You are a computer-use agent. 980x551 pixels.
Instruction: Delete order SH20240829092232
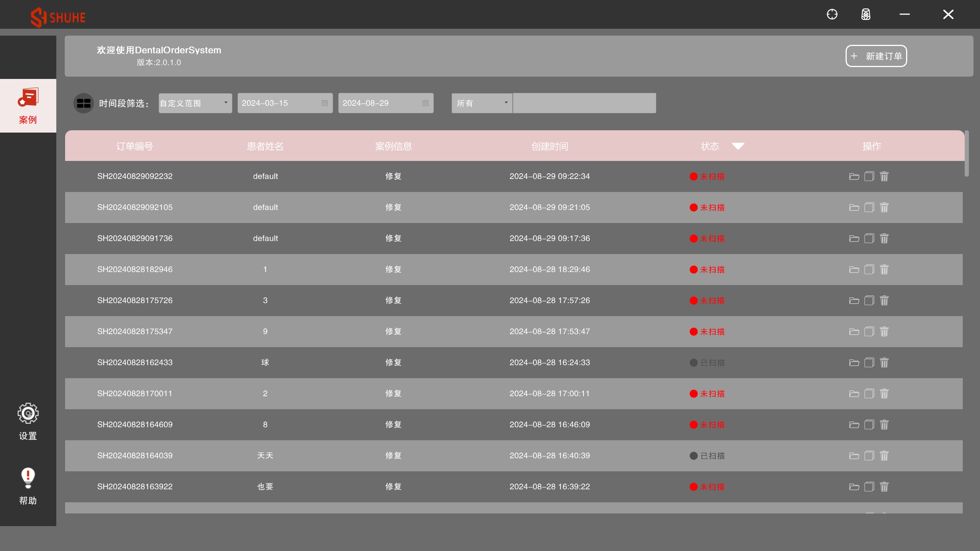tap(884, 176)
